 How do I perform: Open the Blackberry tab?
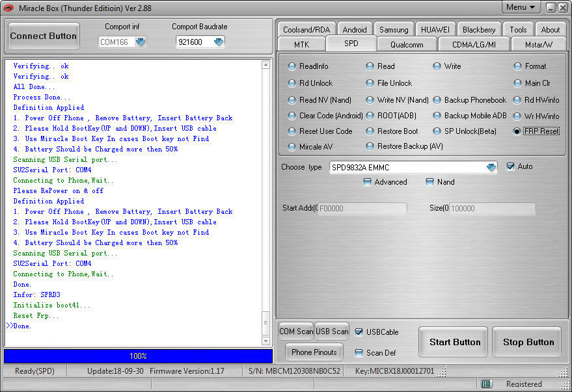pyautogui.click(x=479, y=29)
